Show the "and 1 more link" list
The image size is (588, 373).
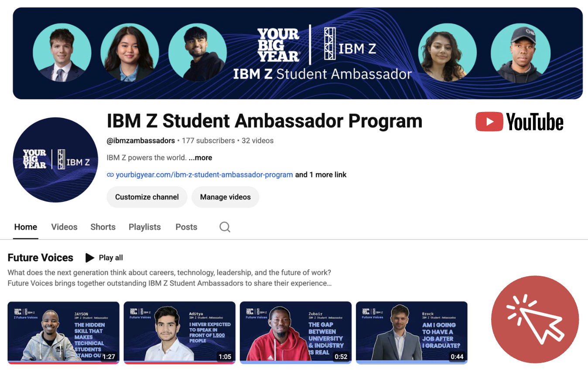coord(321,175)
